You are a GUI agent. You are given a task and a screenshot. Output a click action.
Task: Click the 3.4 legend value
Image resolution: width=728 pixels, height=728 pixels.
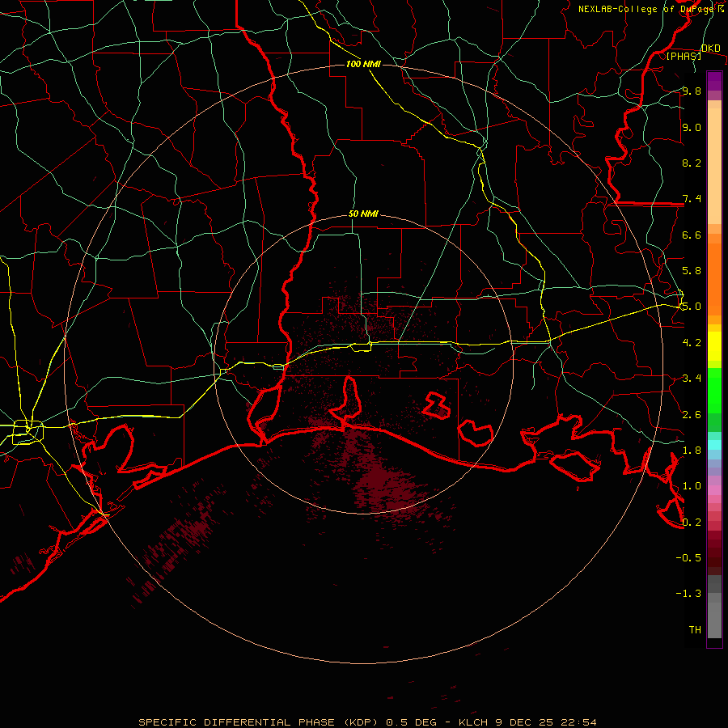coord(692,379)
